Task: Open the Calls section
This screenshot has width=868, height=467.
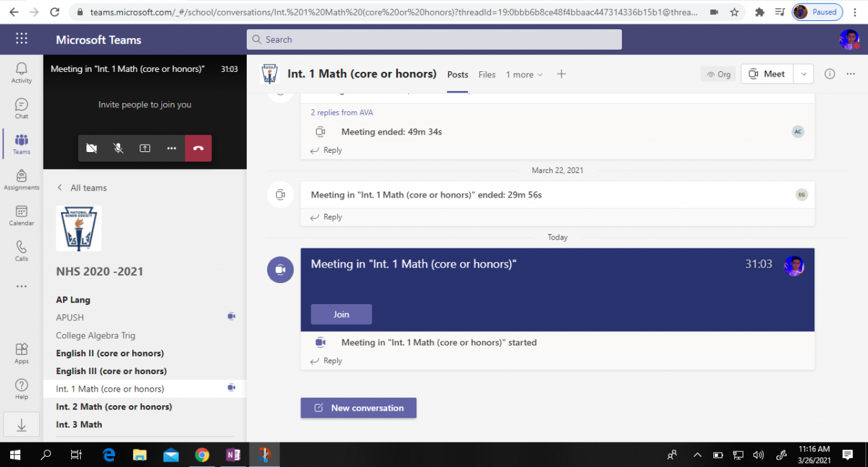Action: (22, 251)
